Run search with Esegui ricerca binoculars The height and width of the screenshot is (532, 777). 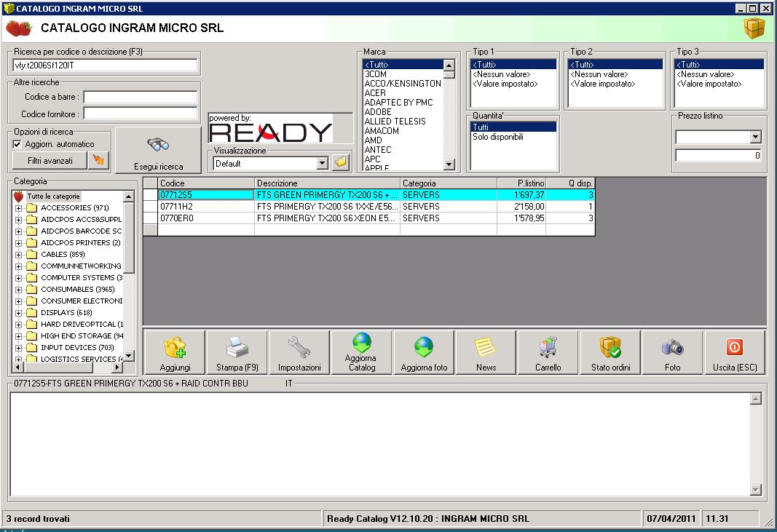[x=158, y=151]
